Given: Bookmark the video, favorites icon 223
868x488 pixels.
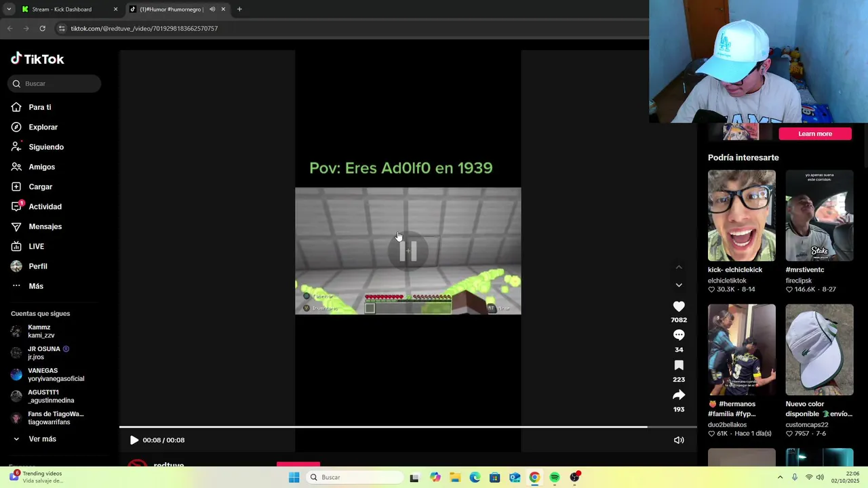Looking at the screenshot, I should pos(679,365).
